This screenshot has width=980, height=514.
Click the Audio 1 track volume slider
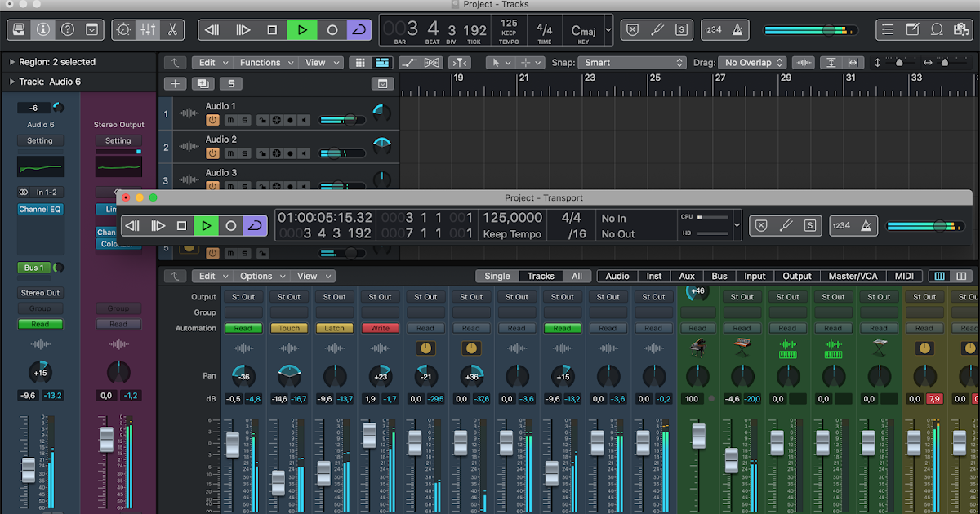click(x=343, y=120)
